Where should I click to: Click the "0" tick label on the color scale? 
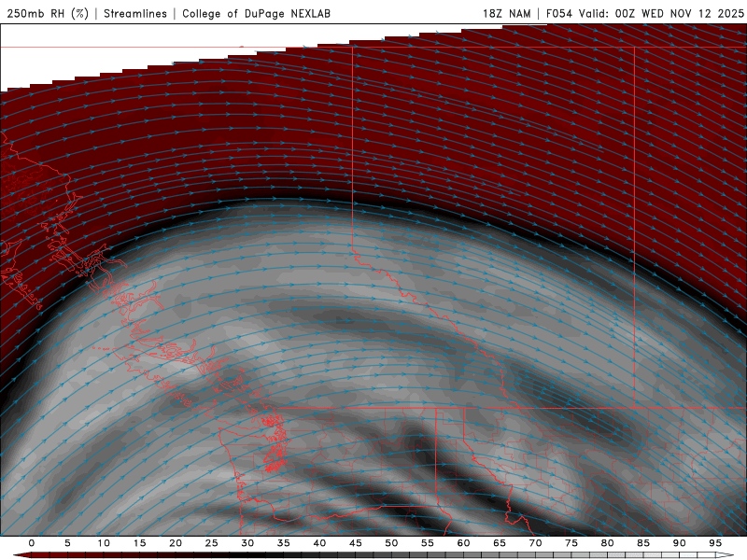32,543
